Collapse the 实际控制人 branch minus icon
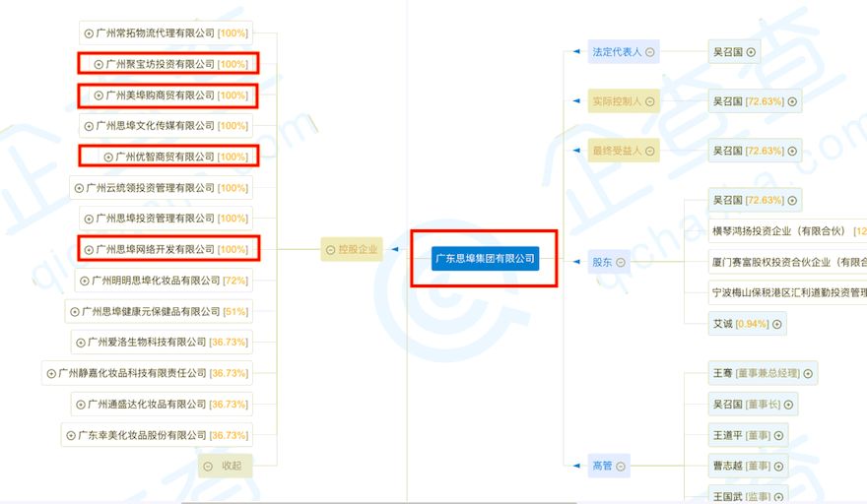 tap(650, 101)
